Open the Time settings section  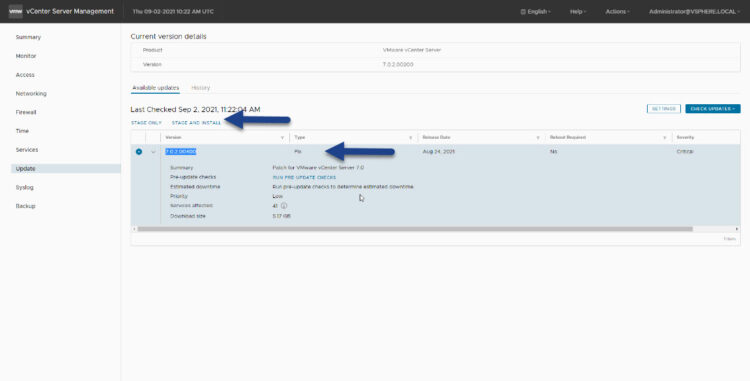(x=22, y=131)
